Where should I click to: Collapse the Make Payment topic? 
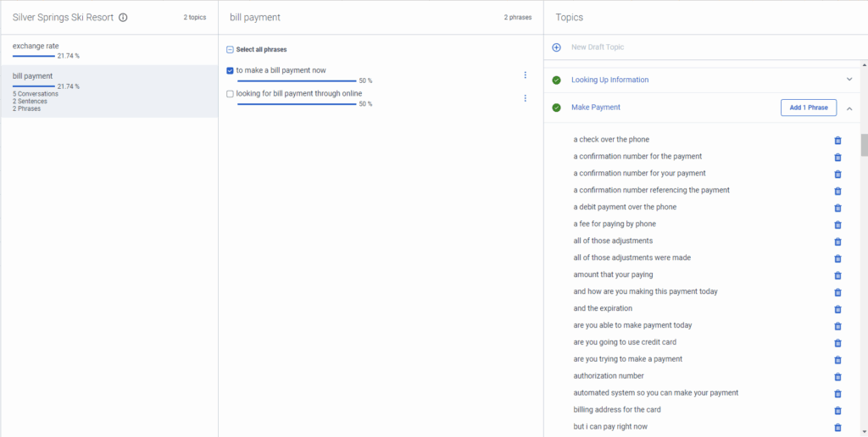click(849, 108)
